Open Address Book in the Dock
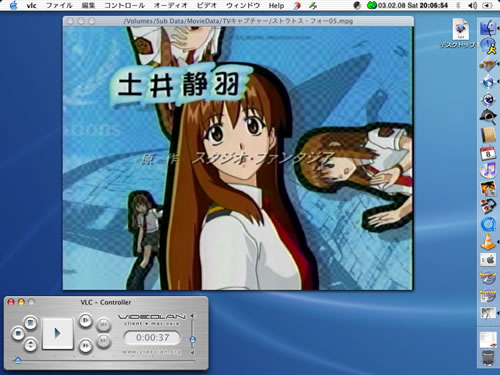500x375 pixels. pos(488,135)
